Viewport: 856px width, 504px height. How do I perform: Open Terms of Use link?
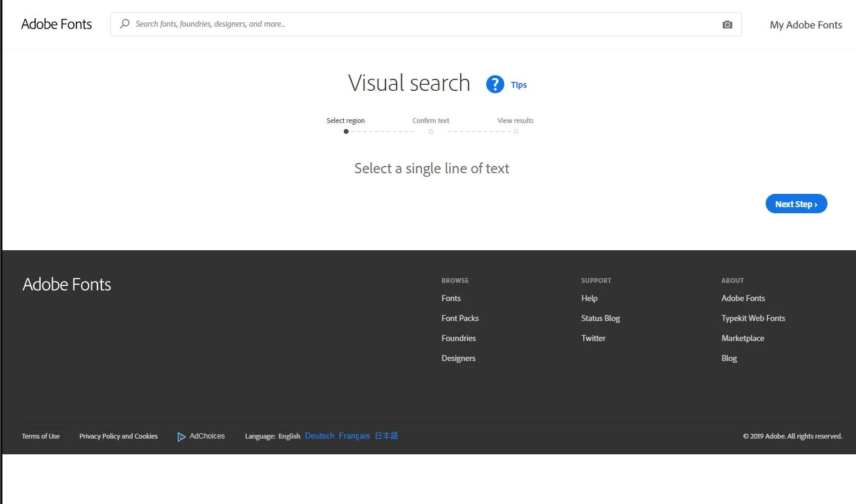[x=41, y=436]
